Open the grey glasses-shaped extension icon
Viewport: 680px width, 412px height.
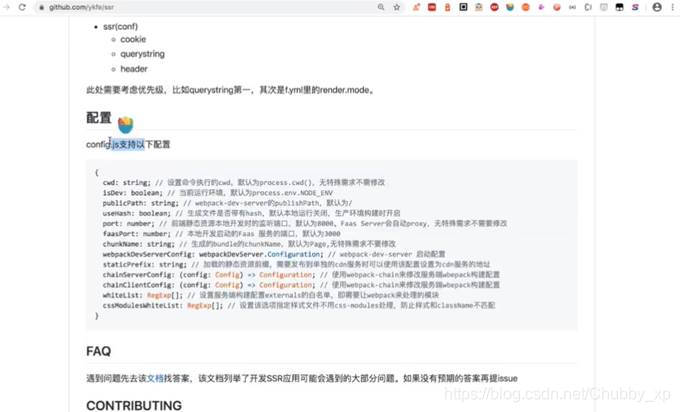pyautogui.click(x=572, y=7)
